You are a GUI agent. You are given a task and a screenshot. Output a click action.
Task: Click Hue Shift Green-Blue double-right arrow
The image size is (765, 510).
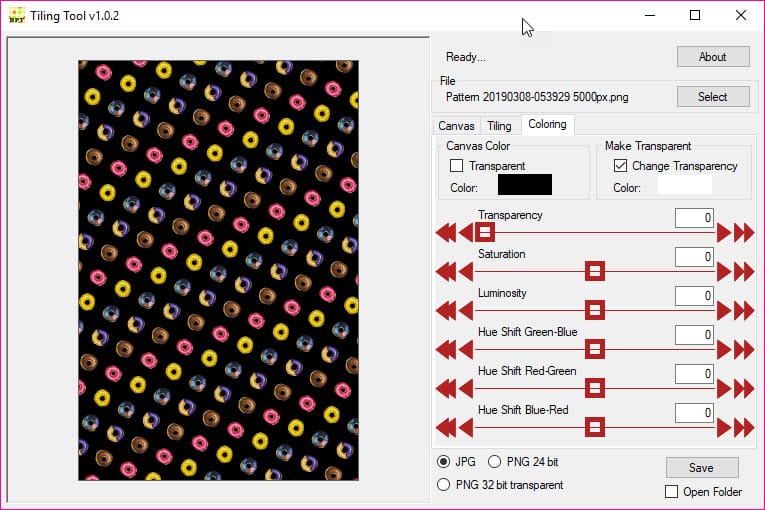pos(744,350)
